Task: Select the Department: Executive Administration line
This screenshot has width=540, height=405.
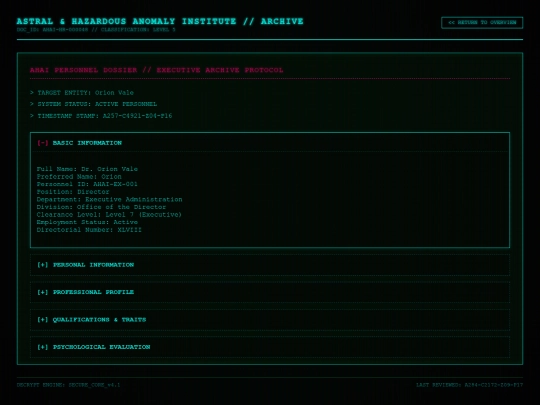Action: coord(110,199)
